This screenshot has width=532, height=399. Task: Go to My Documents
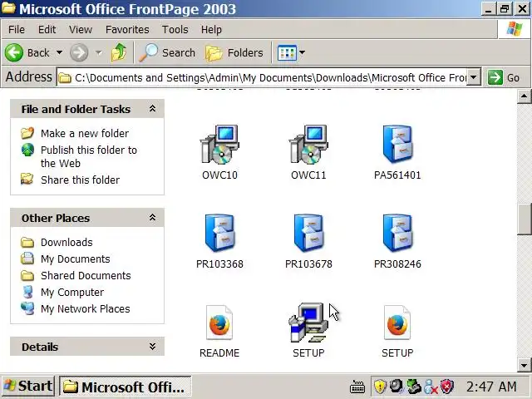tap(76, 259)
